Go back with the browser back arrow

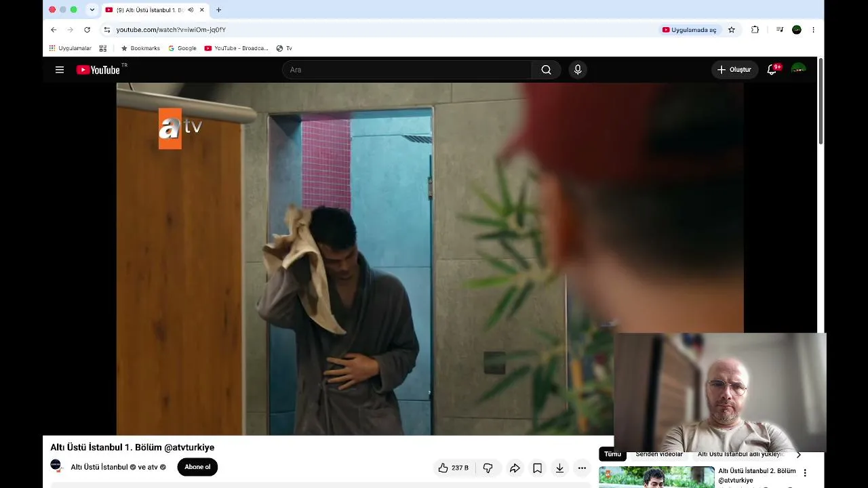(54, 30)
